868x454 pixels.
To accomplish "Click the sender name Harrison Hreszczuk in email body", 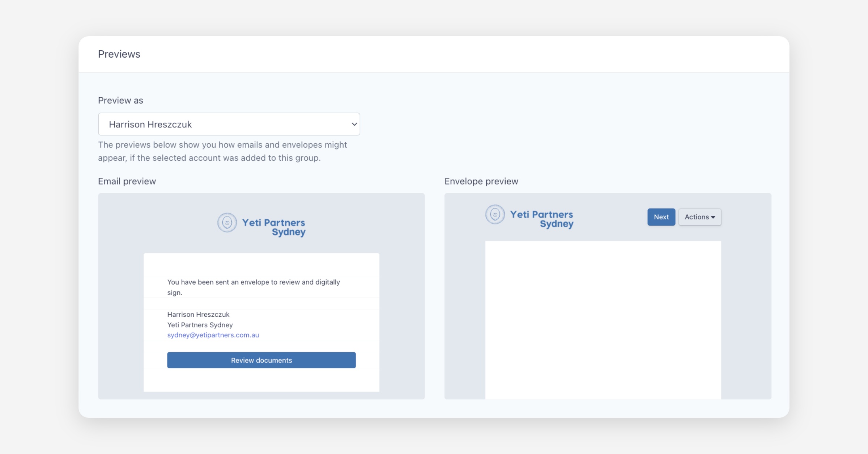I will pos(198,314).
